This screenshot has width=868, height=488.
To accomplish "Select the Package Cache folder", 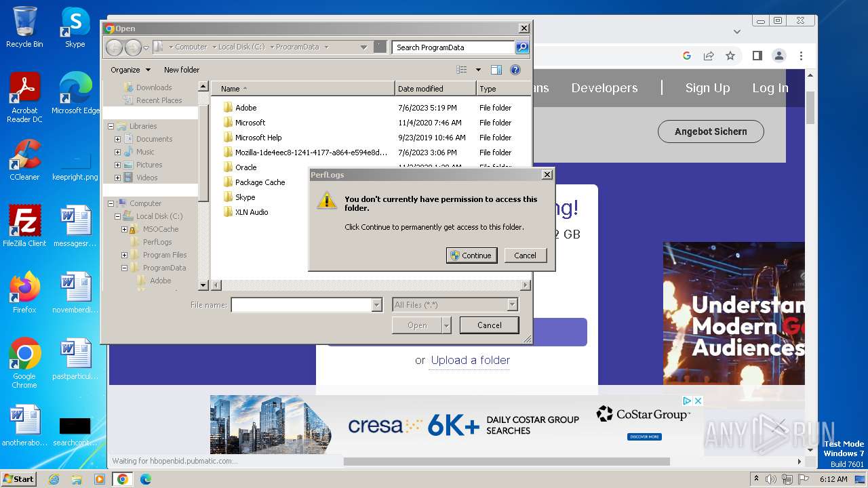I will tap(260, 182).
